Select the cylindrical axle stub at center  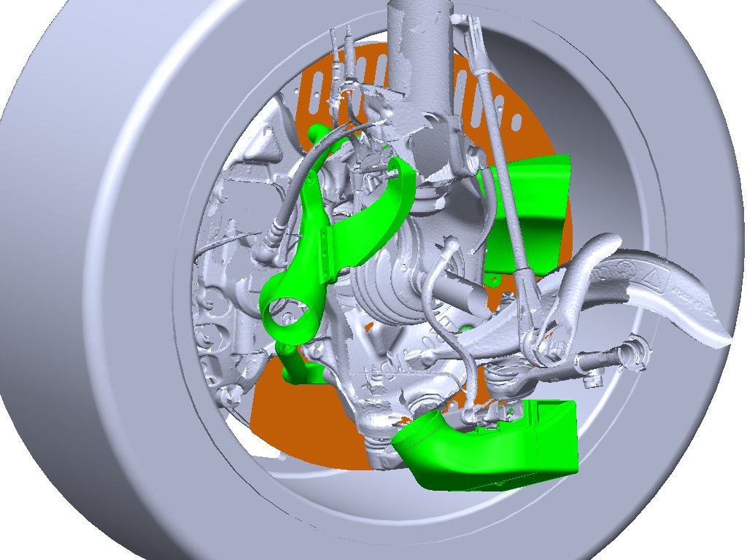pyautogui.click(x=467, y=292)
